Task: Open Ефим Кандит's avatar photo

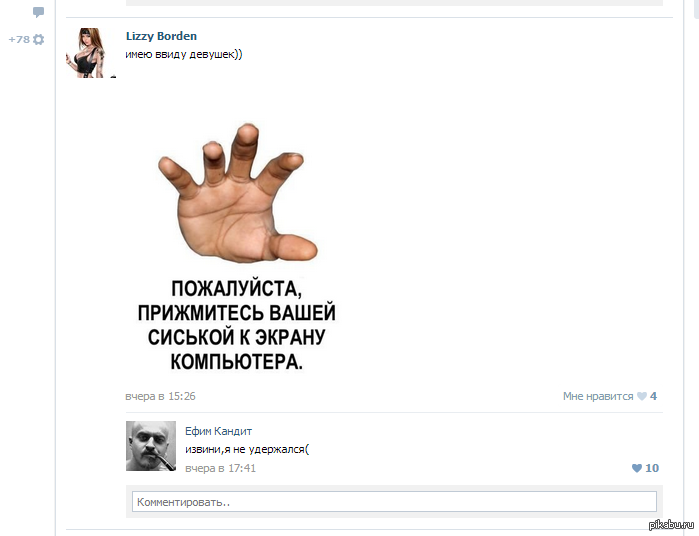Action: click(151, 446)
